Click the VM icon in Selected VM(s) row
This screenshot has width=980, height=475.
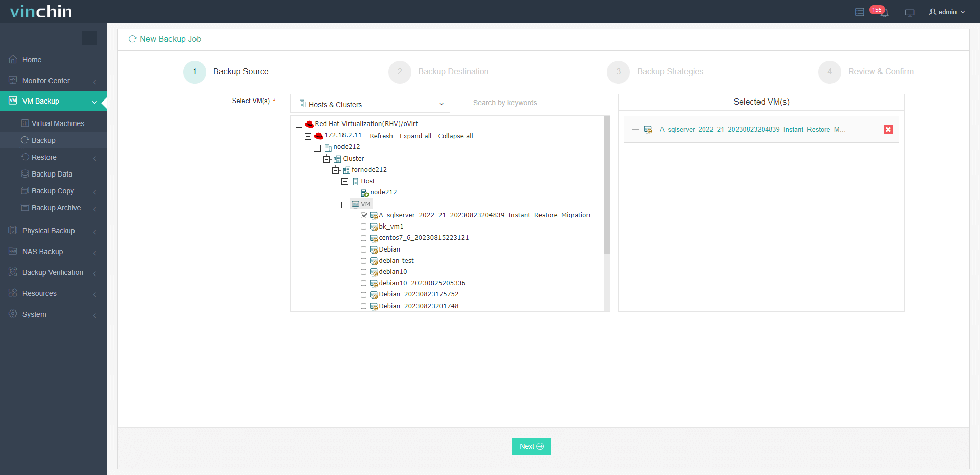(x=648, y=130)
